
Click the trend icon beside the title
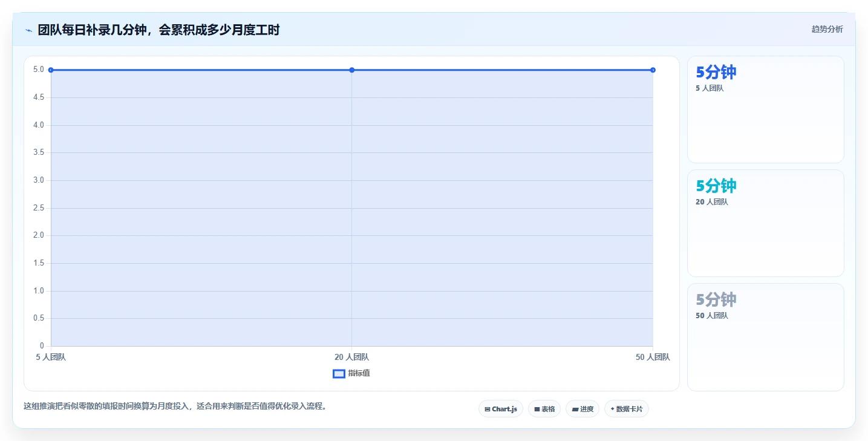point(28,30)
